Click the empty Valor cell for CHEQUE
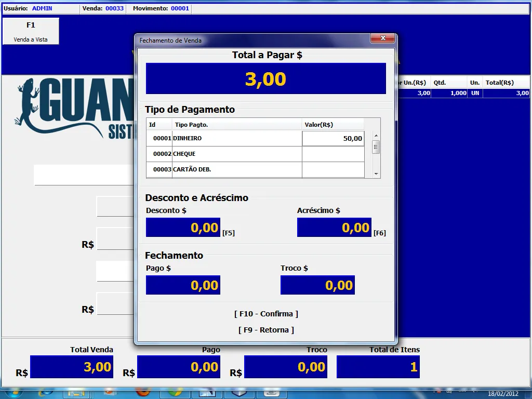 point(333,154)
